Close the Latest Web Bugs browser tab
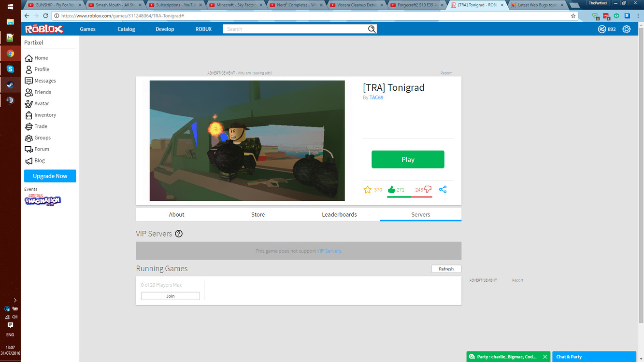The height and width of the screenshot is (362, 644). click(562, 5)
